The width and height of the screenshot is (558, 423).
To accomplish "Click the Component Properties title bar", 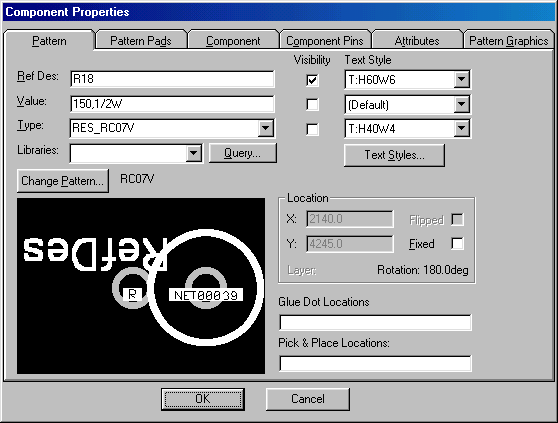I will [279, 12].
